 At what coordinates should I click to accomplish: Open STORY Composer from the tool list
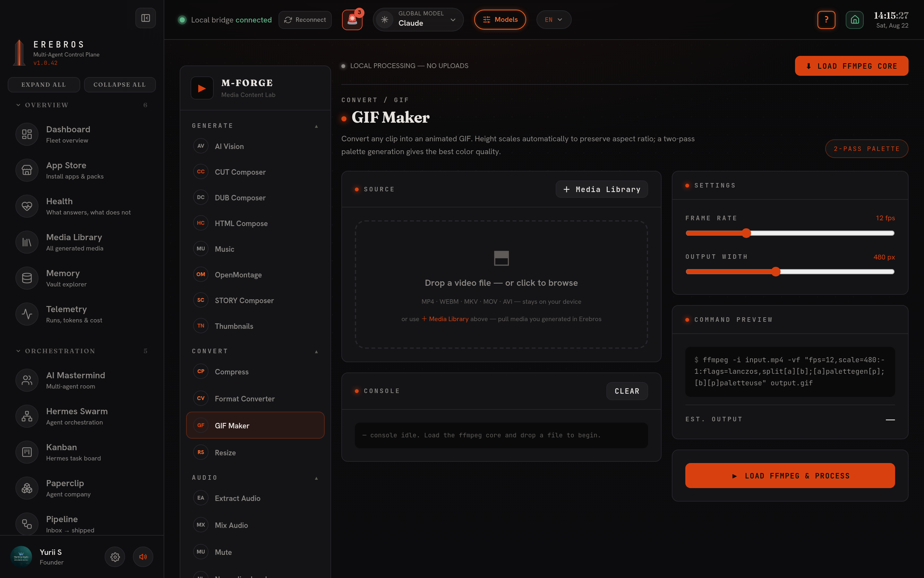[255, 301]
